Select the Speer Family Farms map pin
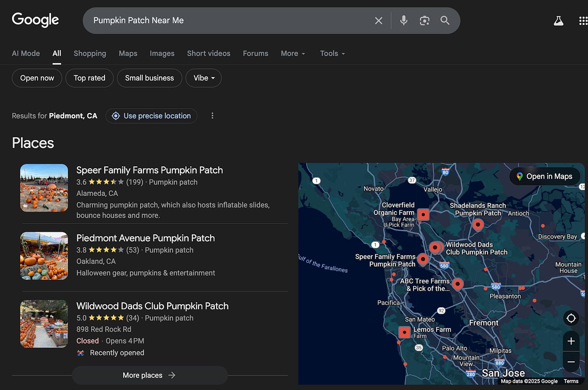 (423, 259)
